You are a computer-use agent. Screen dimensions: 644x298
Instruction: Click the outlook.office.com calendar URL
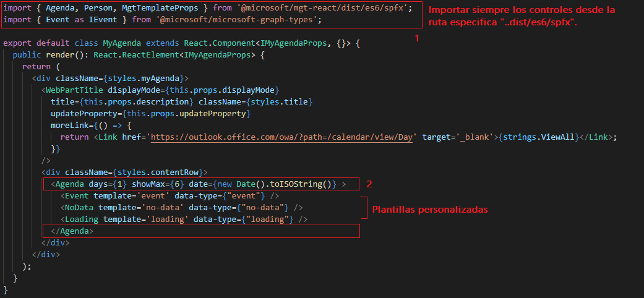[284, 137]
